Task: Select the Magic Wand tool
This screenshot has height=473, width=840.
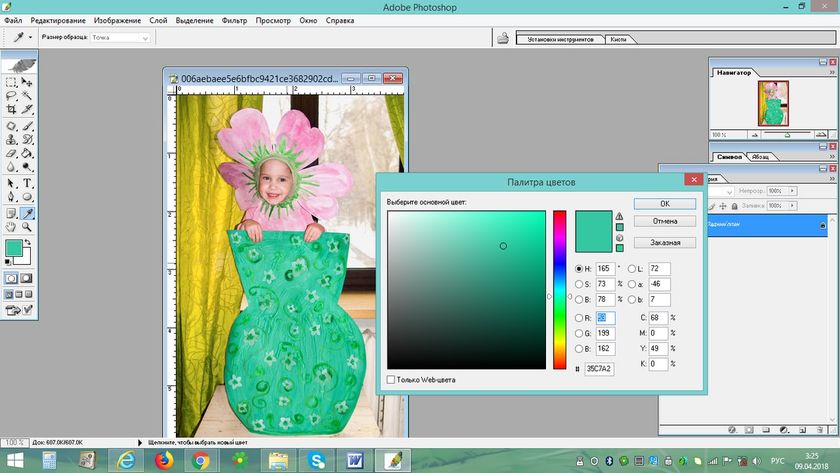Action: coord(27,96)
